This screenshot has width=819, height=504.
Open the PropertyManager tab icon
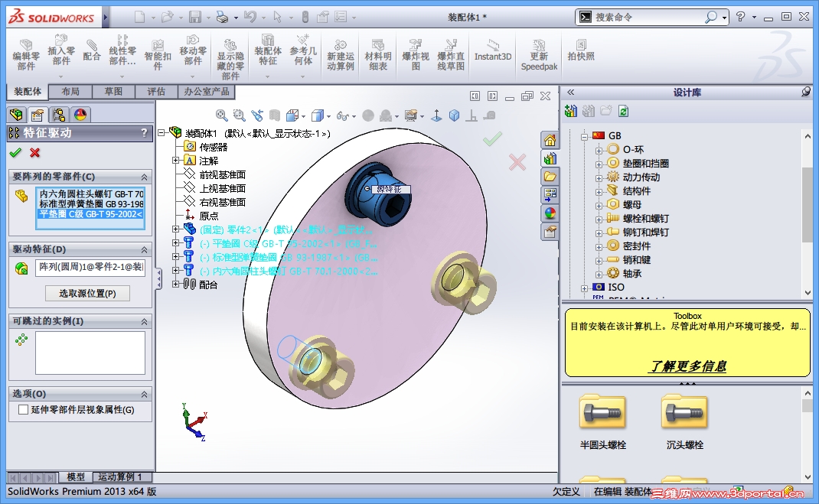coord(37,114)
